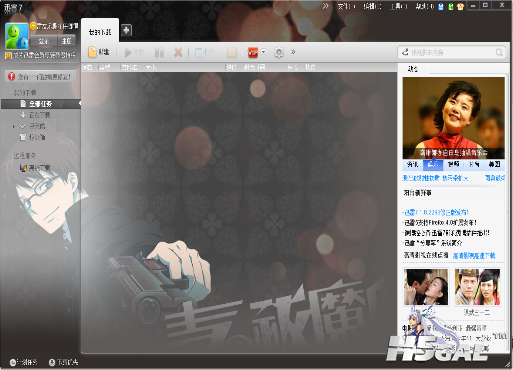Open the Tools menu in the title bar
513x370 pixels.
(x=399, y=6)
